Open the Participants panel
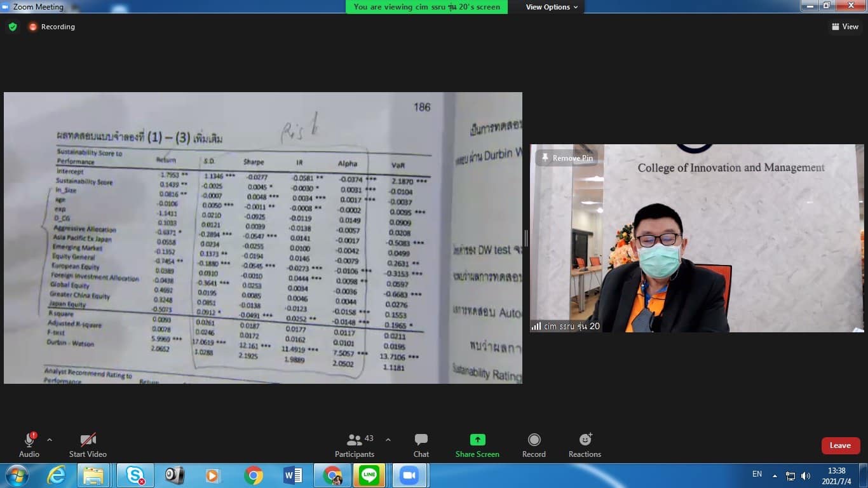This screenshot has height=488, width=868. tap(355, 445)
